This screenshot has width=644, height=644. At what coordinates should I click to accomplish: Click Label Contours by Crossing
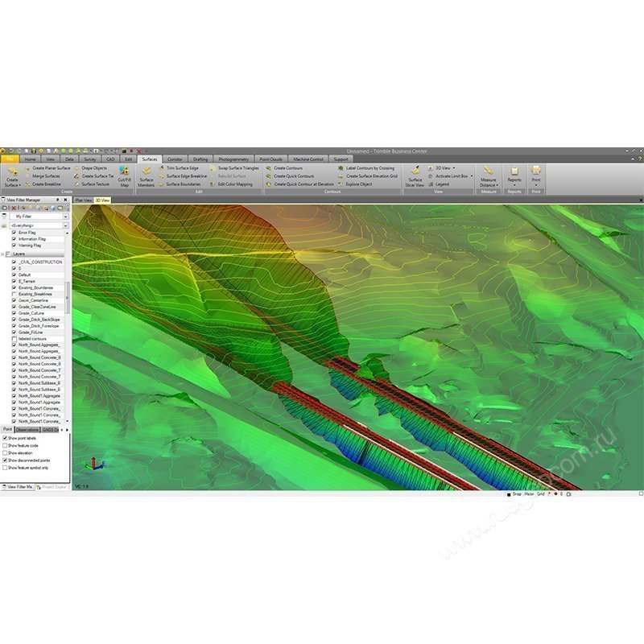tap(370, 168)
